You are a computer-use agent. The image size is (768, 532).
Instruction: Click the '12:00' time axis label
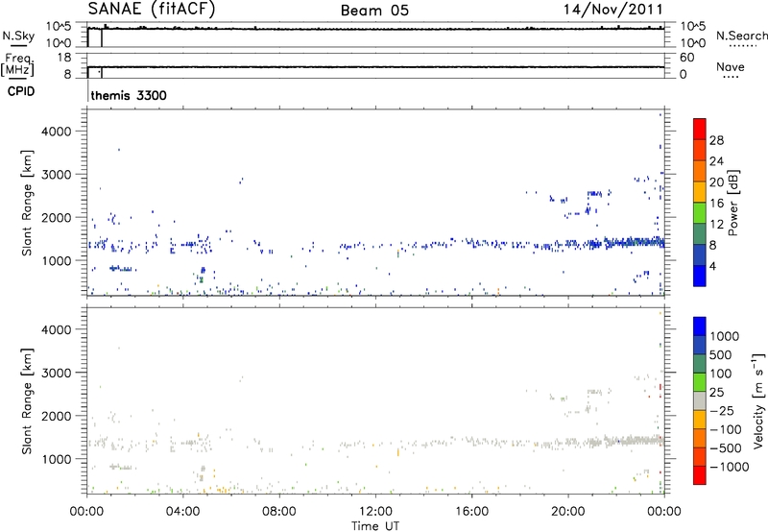(375, 512)
